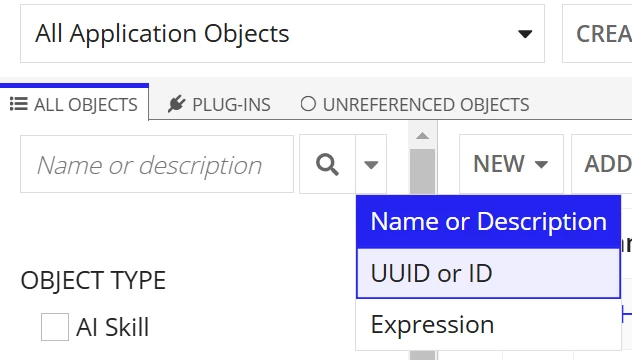Screen dimensions: 632x360
Task: Toggle the search type dropdown arrow
Action: 371,164
